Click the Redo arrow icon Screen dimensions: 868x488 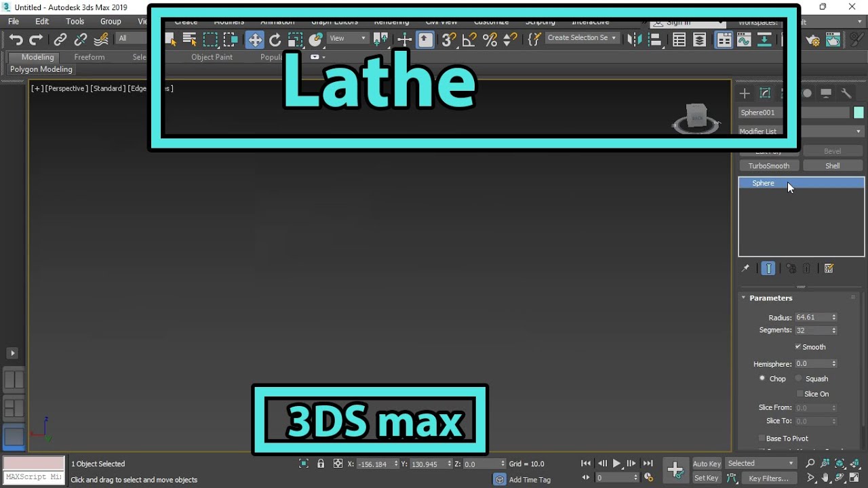tap(36, 39)
